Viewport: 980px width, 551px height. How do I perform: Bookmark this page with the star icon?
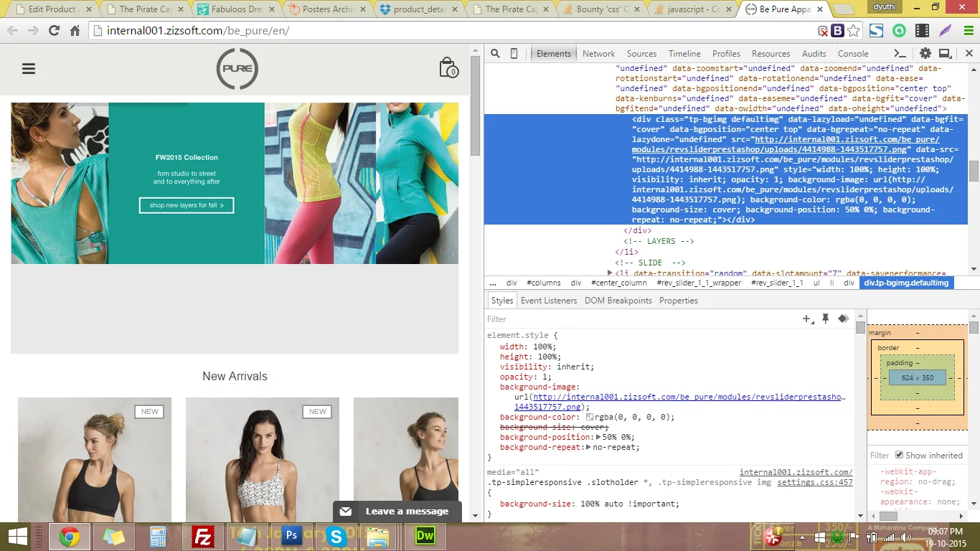pyautogui.click(x=854, y=31)
